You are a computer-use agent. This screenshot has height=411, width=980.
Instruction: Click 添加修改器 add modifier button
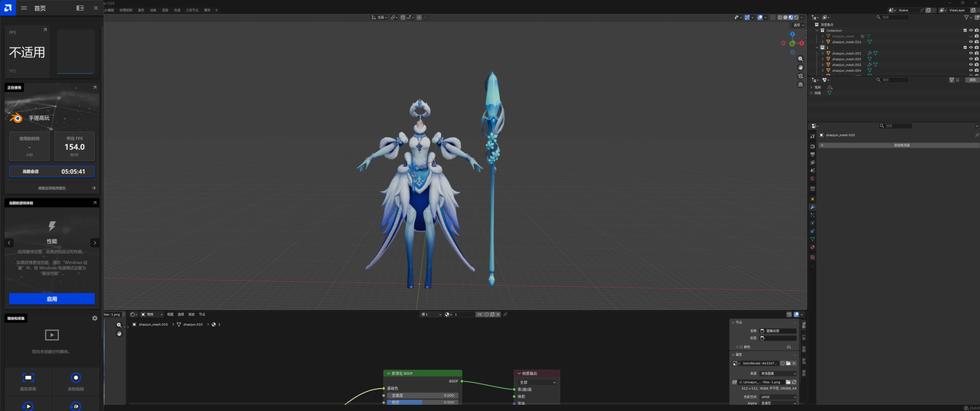tap(898, 145)
